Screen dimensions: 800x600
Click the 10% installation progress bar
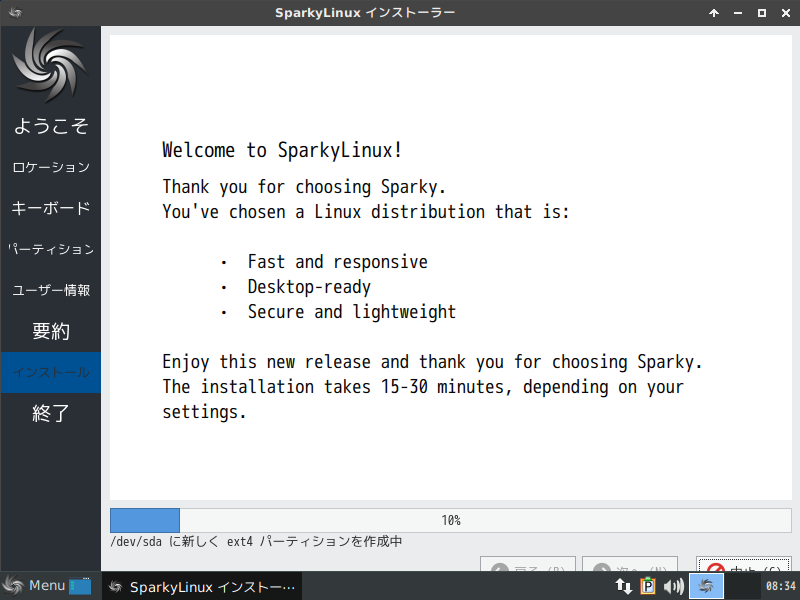[x=451, y=520]
